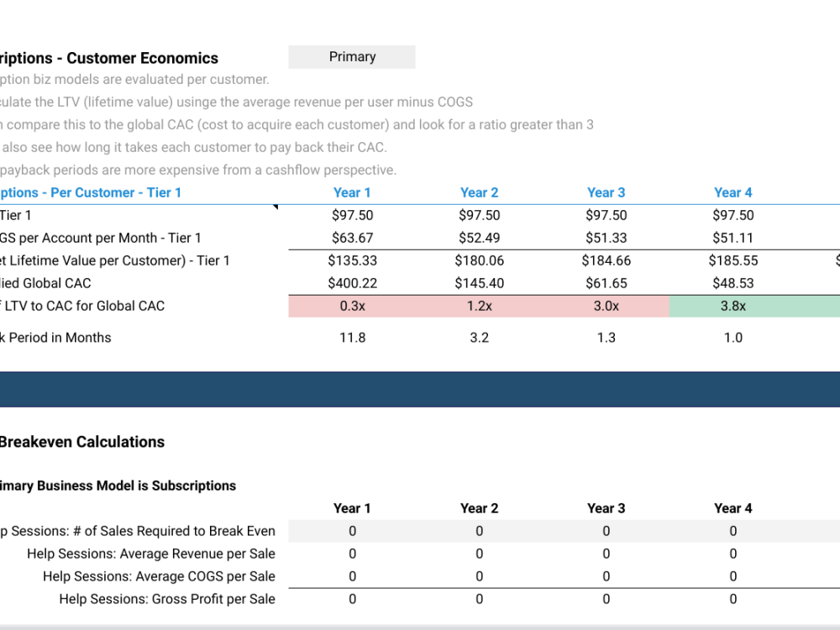Viewport: 840px width, 630px height.
Task: Select the 11.8 payback period cell
Action: tap(352, 337)
